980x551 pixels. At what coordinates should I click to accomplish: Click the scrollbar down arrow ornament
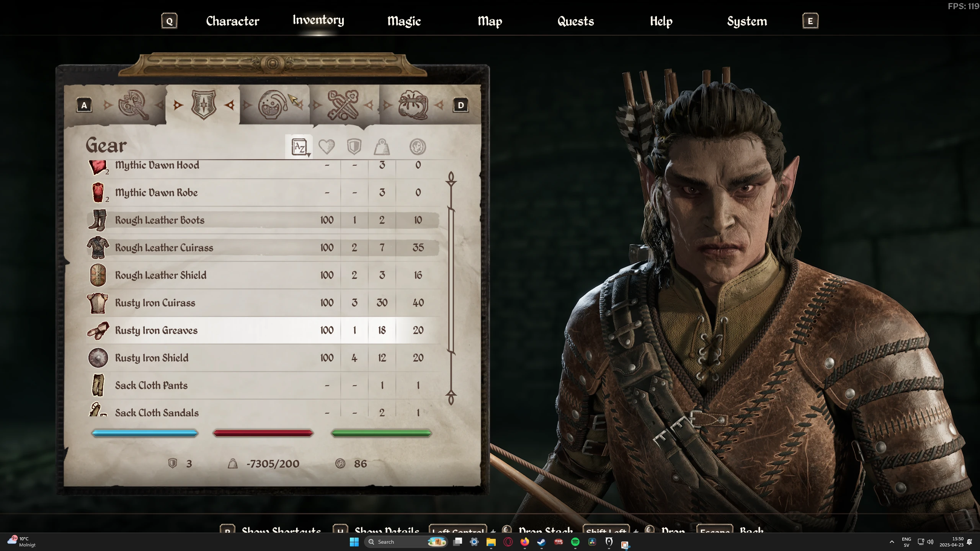click(x=451, y=397)
